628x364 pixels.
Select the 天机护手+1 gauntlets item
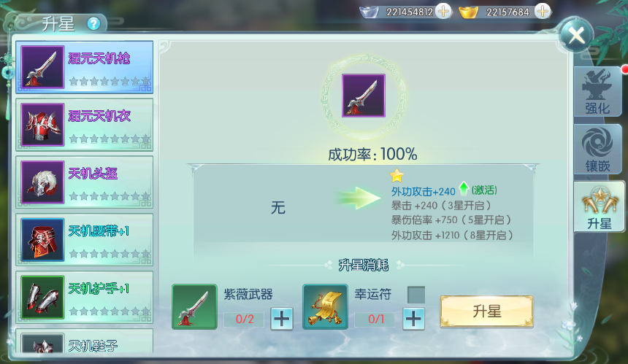(85, 297)
